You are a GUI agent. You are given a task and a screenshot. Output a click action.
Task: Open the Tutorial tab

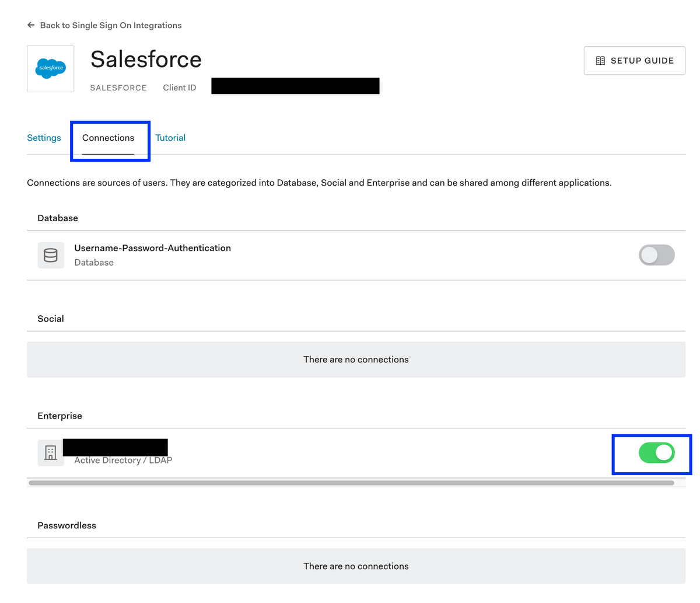(x=170, y=138)
